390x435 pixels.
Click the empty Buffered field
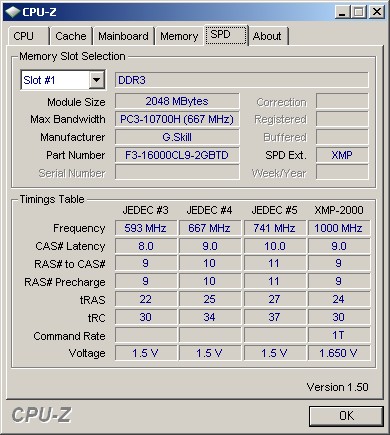click(x=342, y=137)
